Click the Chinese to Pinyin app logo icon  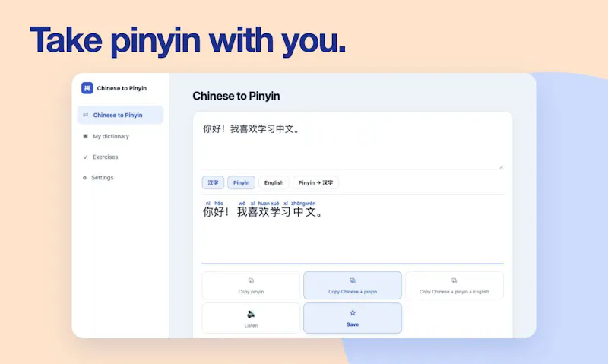click(x=87, y=88)
